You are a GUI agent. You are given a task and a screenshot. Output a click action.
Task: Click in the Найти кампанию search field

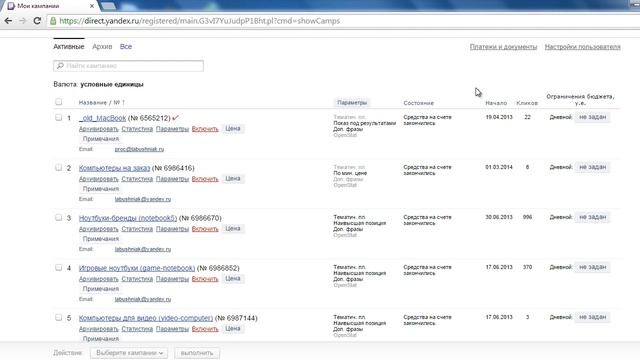[x=129, y=66]
